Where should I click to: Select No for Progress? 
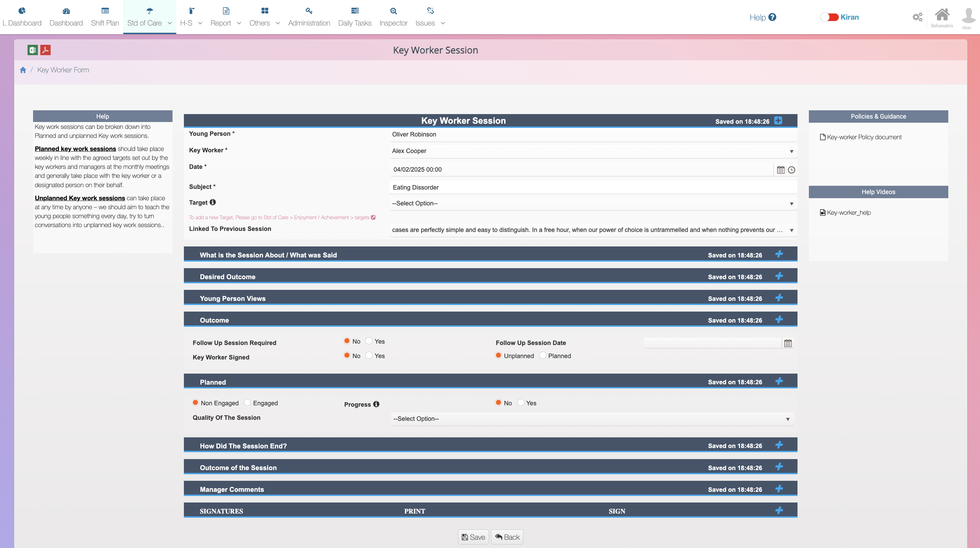coord(498,403)
